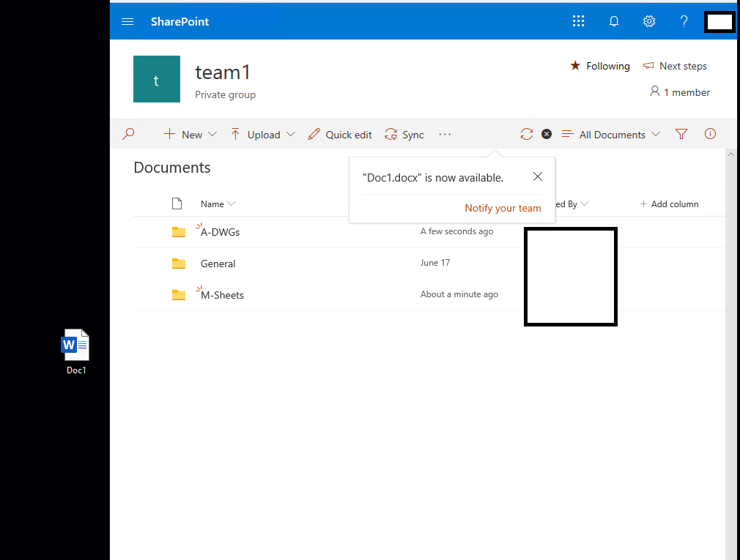Open the settings gear
740x560 pixels.
(649, 21)
